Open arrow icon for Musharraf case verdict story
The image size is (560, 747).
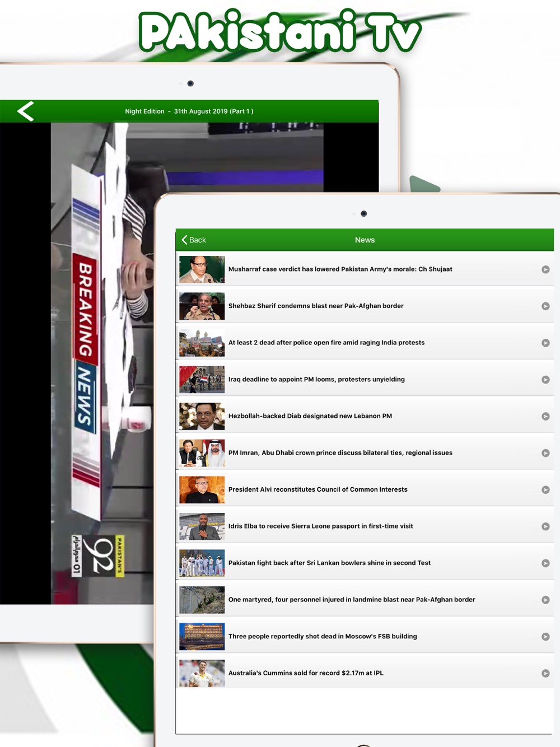[x=545, y=269]
